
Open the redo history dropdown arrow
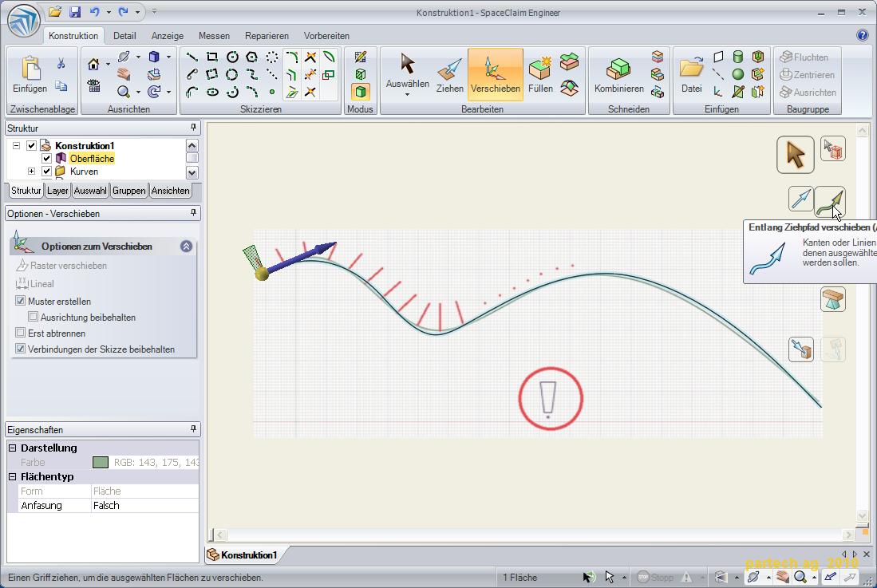point(137,12)
